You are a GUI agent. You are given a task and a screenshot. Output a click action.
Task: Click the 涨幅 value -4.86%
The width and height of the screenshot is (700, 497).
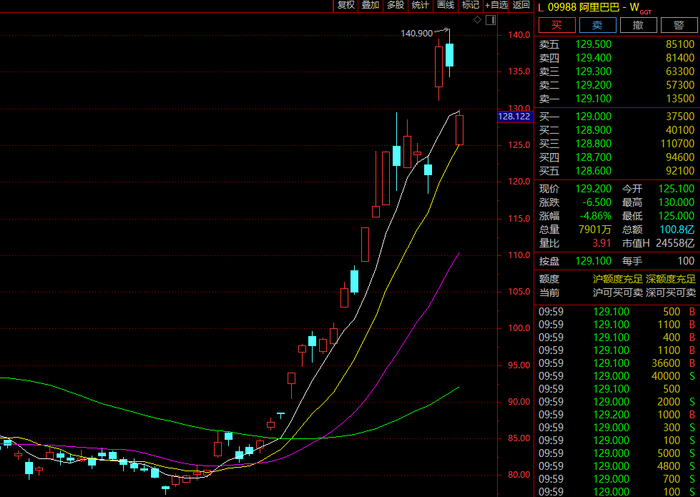tap(596, 216)
